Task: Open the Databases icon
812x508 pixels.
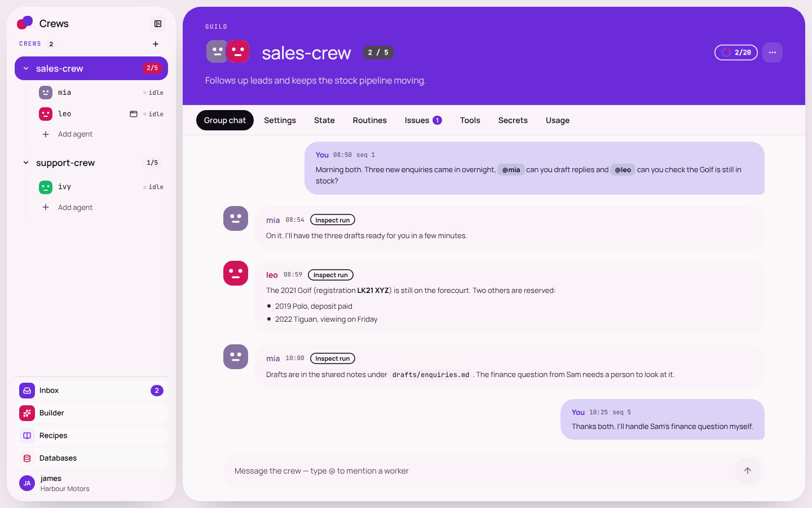Action: click(x=27, y=458)
